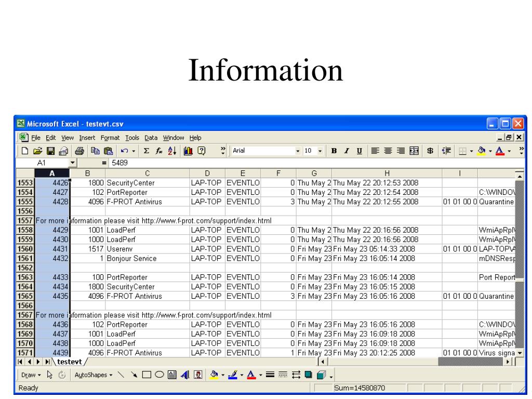Open the Data menu

tap(151, 138)
